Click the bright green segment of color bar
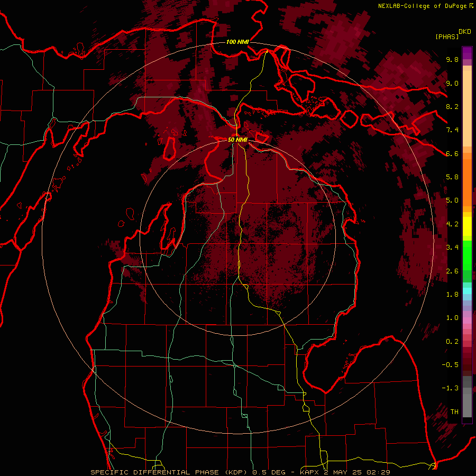Viewport: 476px width, 476px height. [467, 255]
